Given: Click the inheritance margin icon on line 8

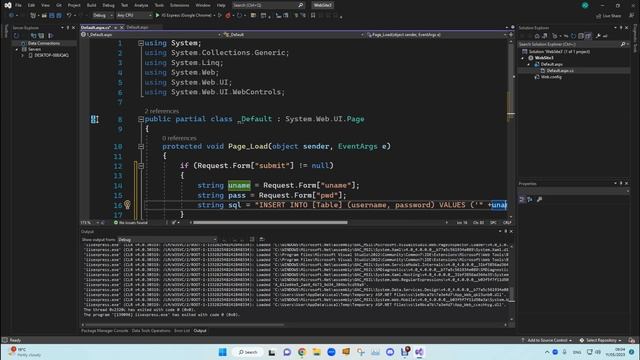Looking at the screenshot, I should click(94, 119).
